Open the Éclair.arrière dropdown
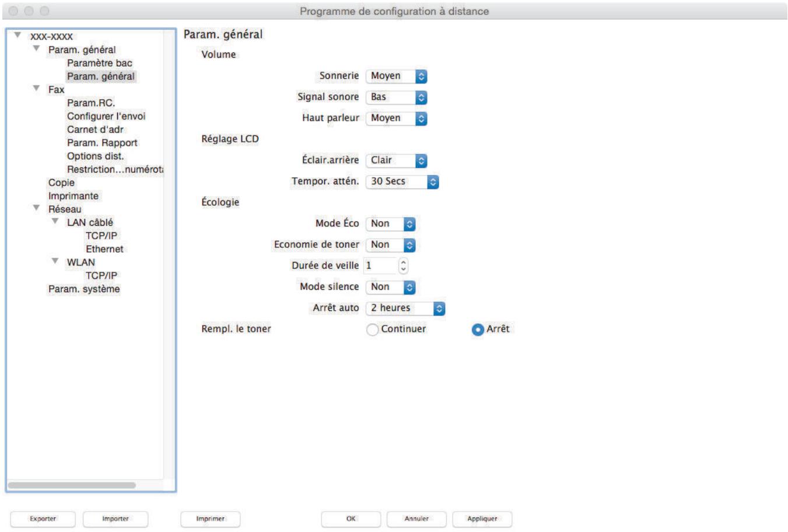 point(396,160)
